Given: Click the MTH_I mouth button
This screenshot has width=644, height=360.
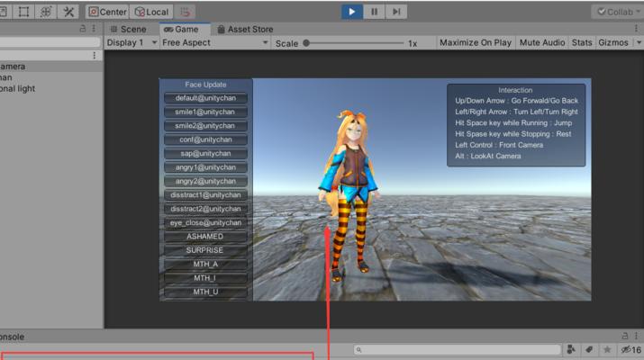Looking at the screenshot, I should [x=205, y=278].
